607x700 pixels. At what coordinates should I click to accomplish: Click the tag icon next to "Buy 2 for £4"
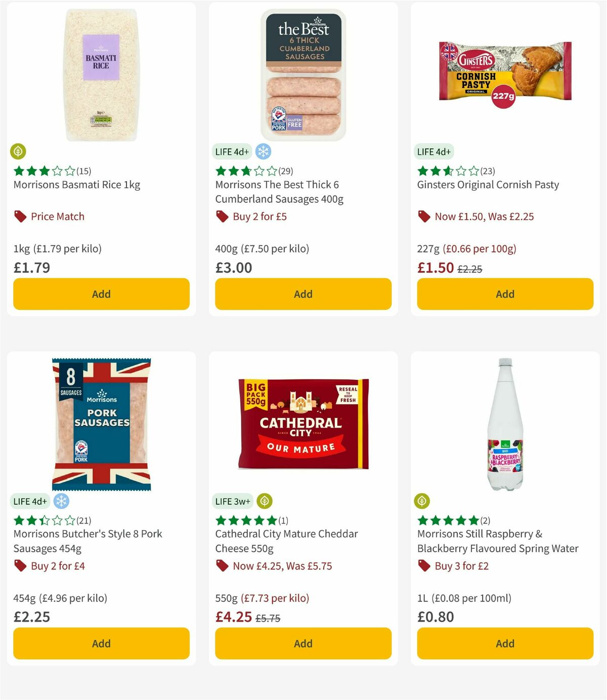point(21,565)
